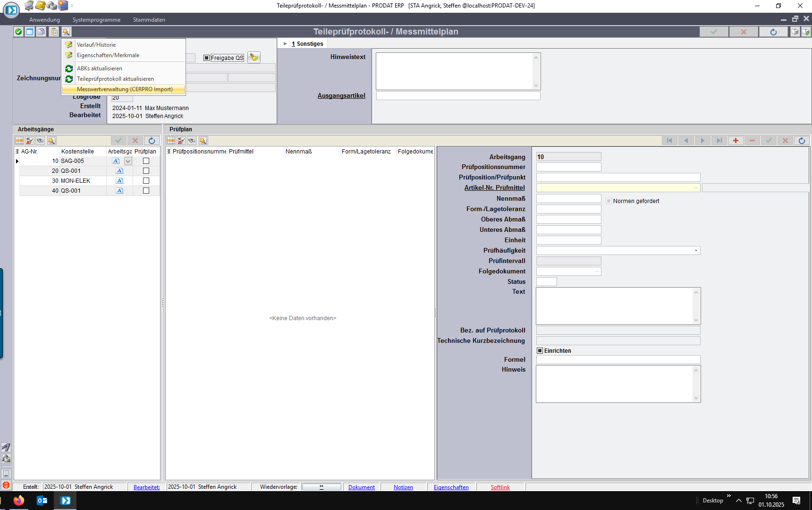Add a new Prüfplan record with red plus
Screen dimensions: 812x510
[736, 141]
